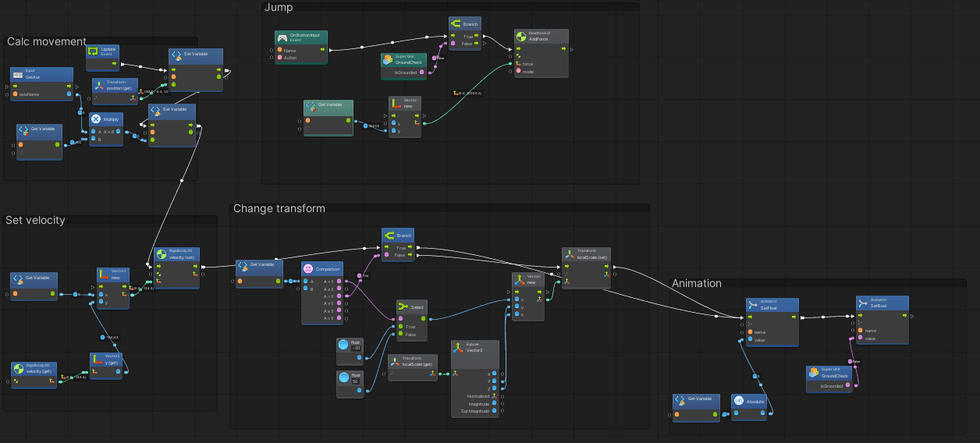Click the Select node icon

[403, 307]
